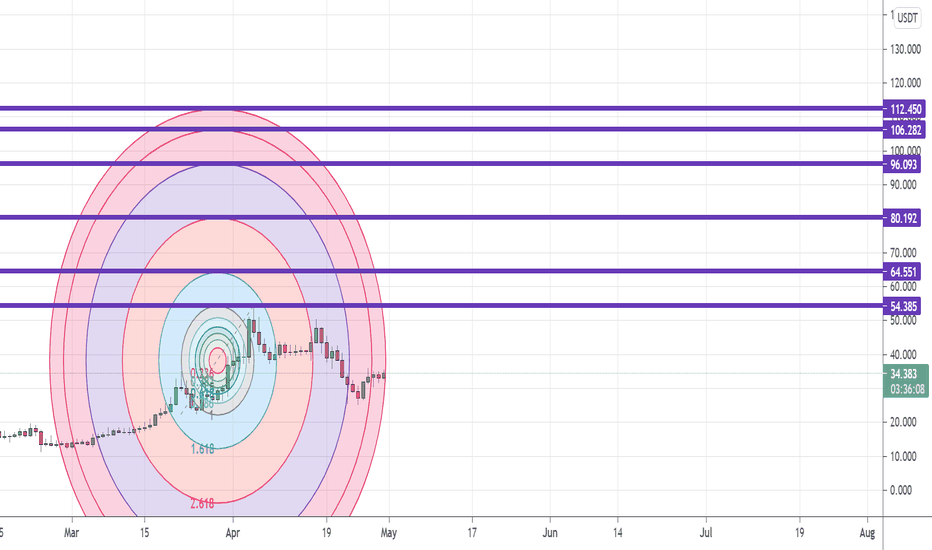Screen dimensions: 932x550
Task: Click the 14 date between Jun and Jul
Action: click(x=618, y=533)
